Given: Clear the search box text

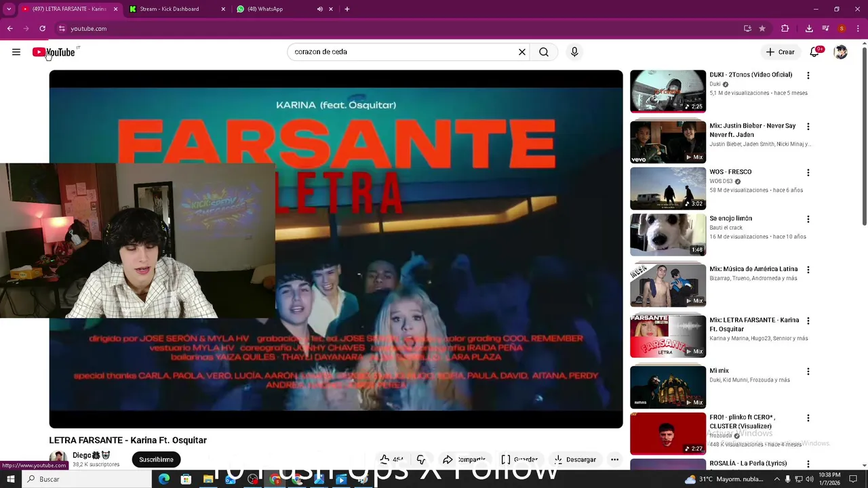Looking at the screenshot, I should (522, 52).
